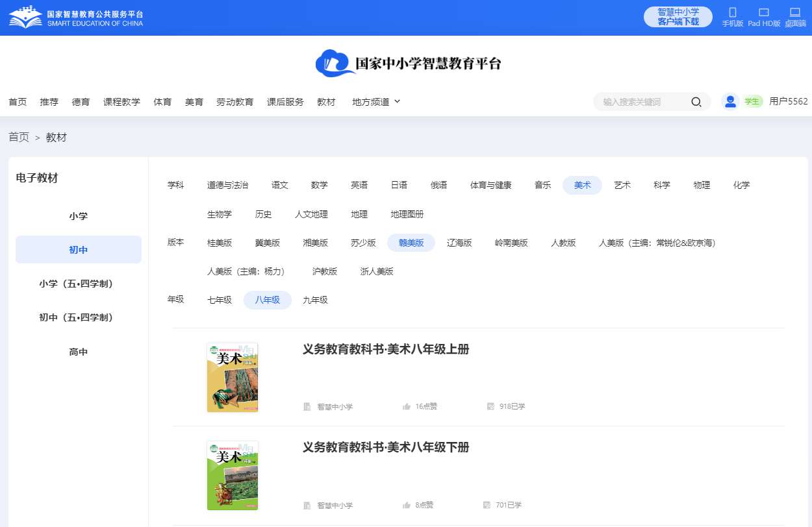
Task: Click source icon for 美术八年级下册
Action: click(x=307, y=505)
